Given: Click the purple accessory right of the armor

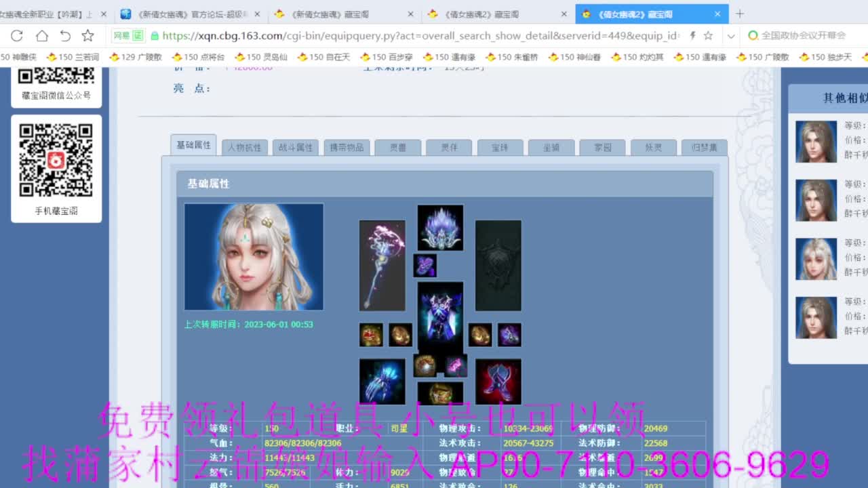Looking at the screenshot, I should (x=509, y=335).
